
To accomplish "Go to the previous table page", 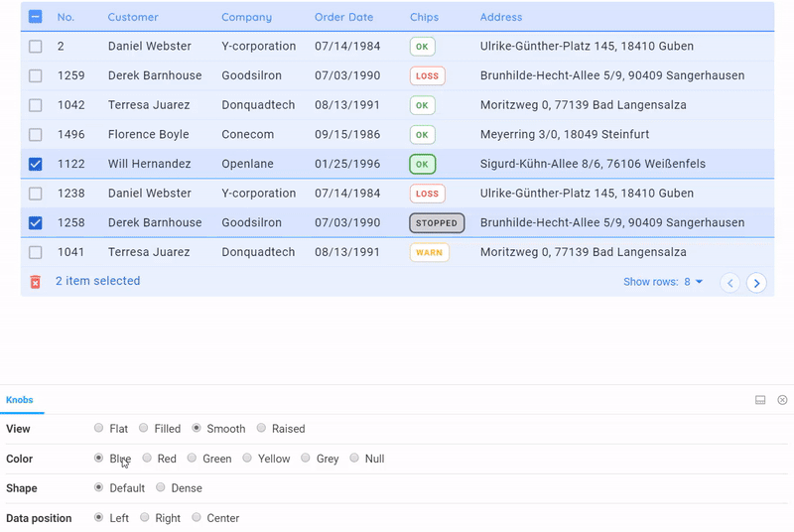I will click(729, 283).
